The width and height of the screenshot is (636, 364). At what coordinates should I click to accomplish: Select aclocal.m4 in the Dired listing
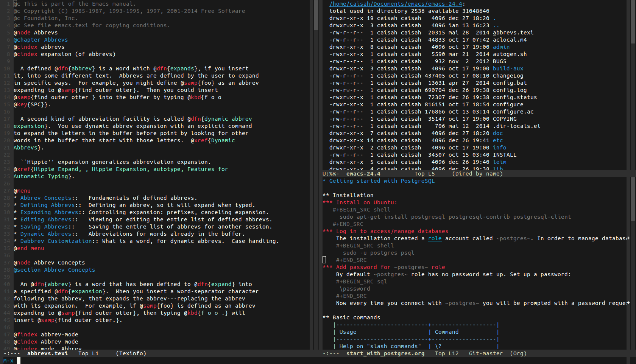pos(510,40)
